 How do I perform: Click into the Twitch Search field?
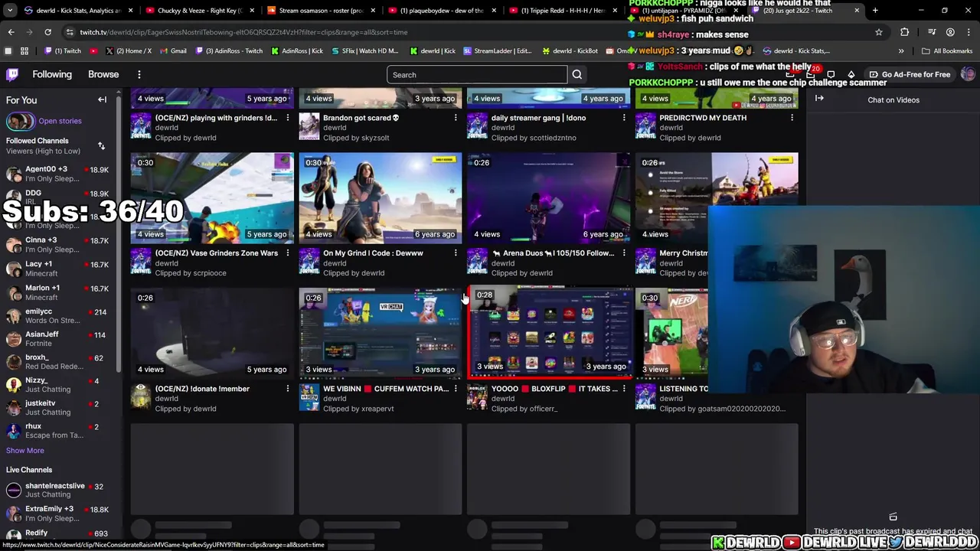(x=477, y=74)
